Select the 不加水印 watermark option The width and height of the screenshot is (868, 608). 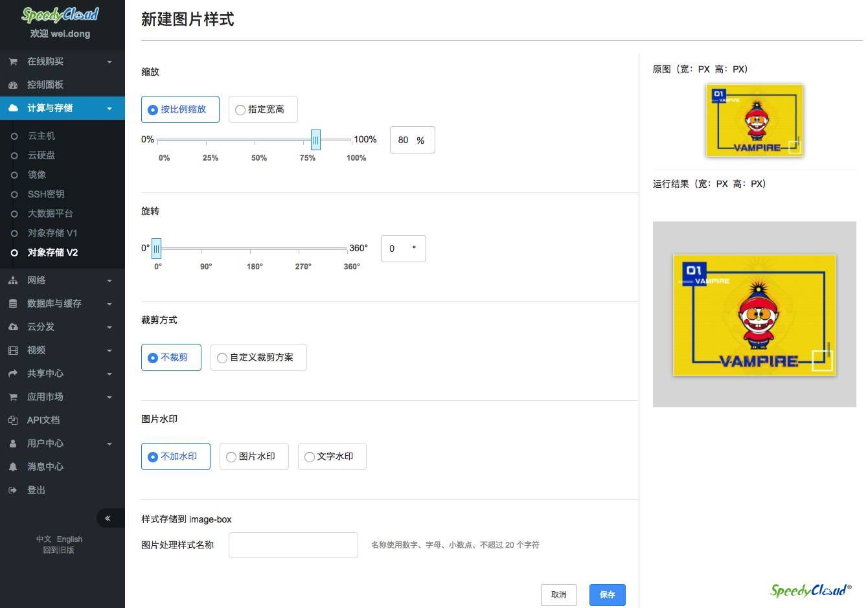point(176,456)
